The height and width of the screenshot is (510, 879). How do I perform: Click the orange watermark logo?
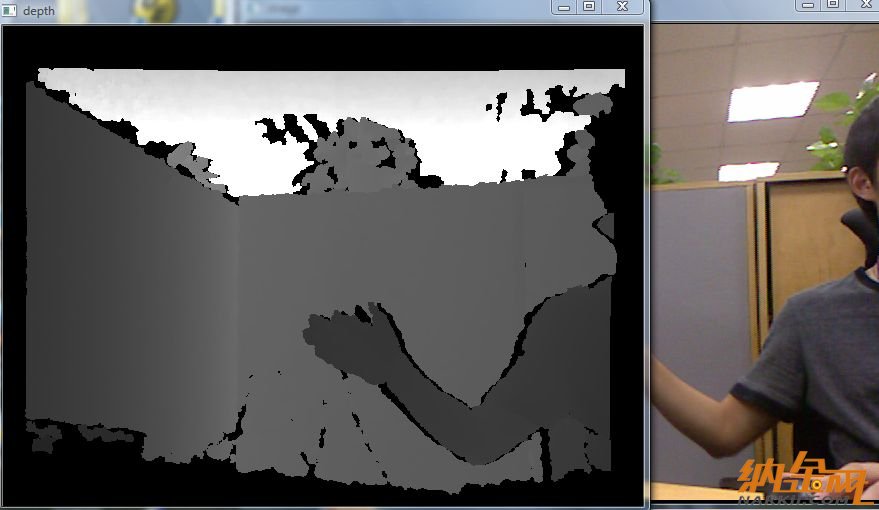pos(800,478)
